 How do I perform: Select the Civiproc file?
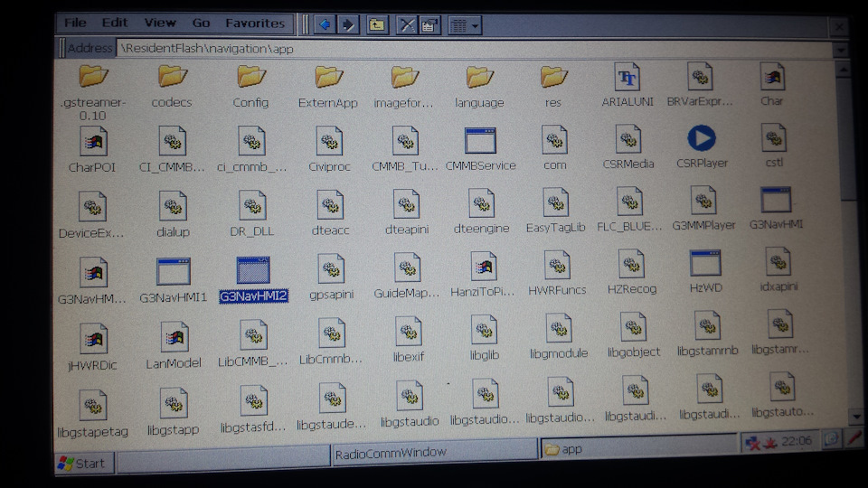tap(329, 149)
